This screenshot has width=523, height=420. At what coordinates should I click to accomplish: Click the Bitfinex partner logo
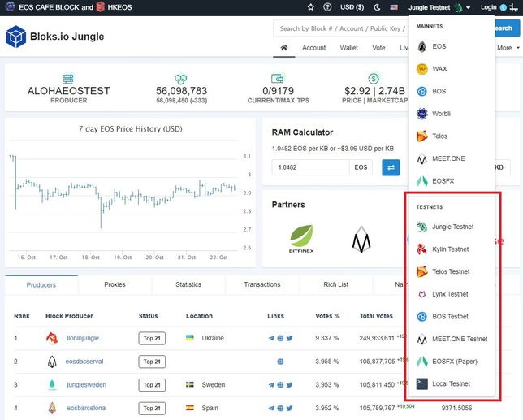click(301, 238)
